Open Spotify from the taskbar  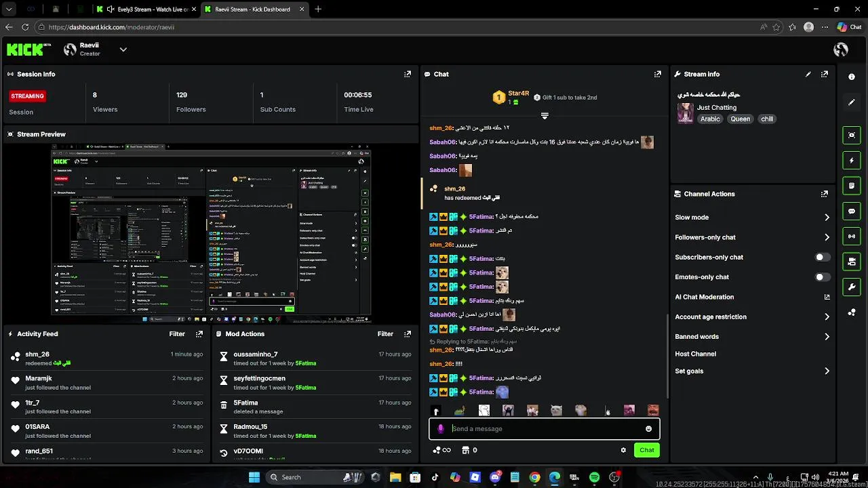coord(595,477)
